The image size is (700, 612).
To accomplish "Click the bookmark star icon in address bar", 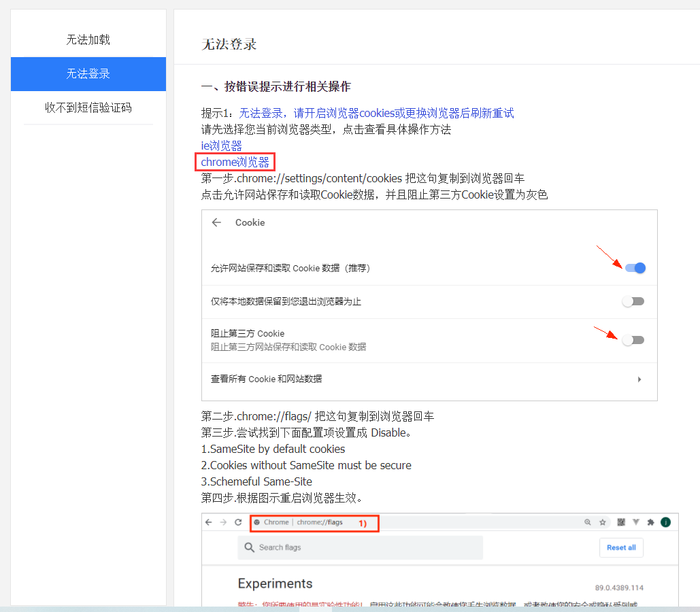I will [603, 522].
